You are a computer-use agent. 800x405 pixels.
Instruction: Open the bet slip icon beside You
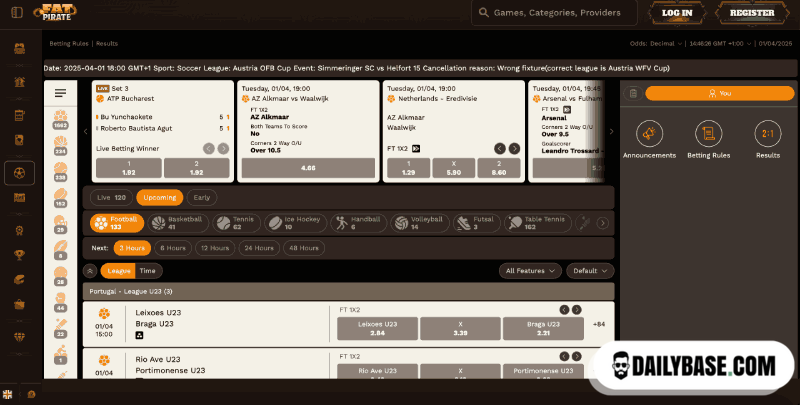633,93
